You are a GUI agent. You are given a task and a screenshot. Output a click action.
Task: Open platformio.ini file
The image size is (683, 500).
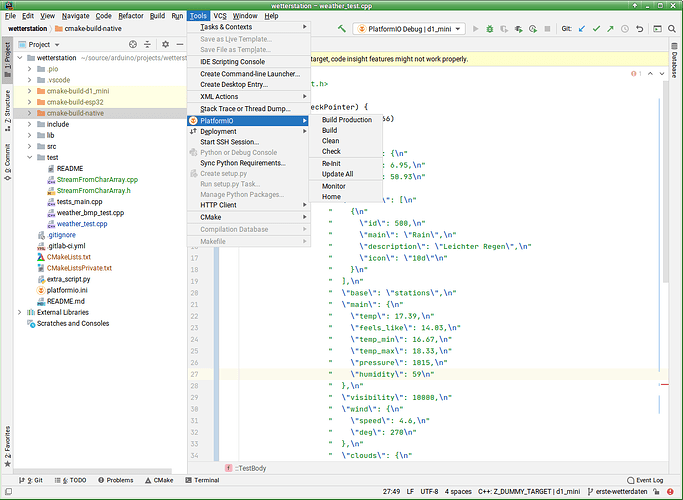[x=67, y=290]
